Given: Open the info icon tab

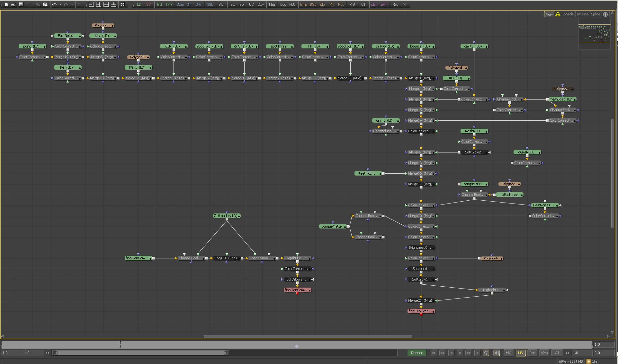Looking at the screenshot, I should (605, 14).
